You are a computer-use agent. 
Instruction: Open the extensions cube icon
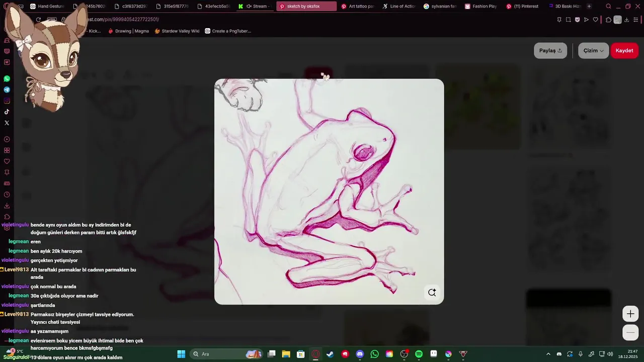pyautogui.click(x=608, y=20)
